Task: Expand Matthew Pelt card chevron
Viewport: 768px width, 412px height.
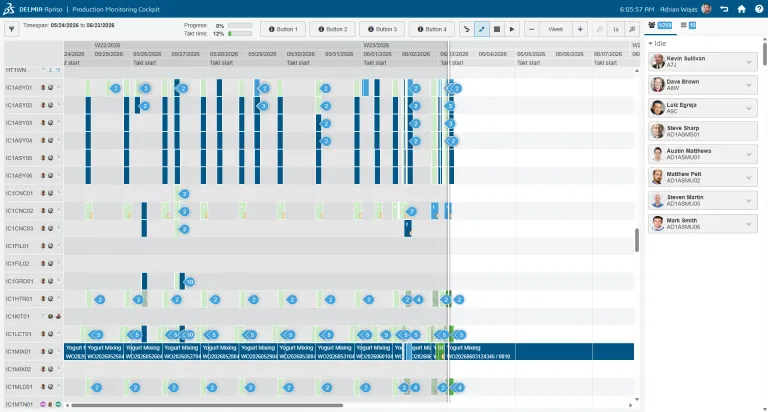Action: [x=748, y=177]
